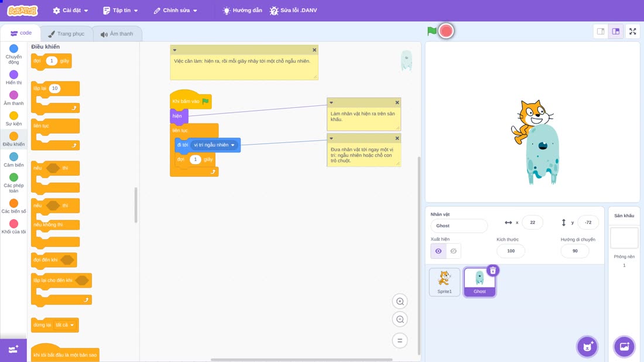Enter full screen stage mode
644x362 pixels.
pyautogui.click(x=632, y=31)
